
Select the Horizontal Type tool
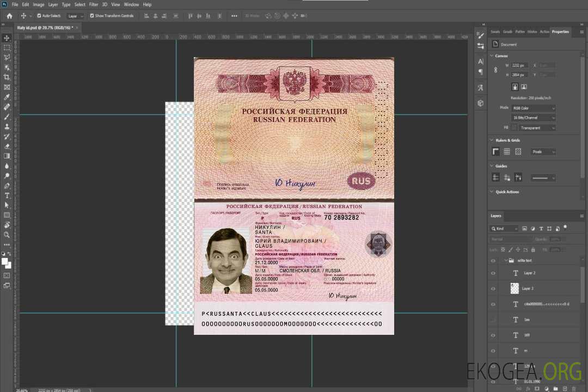pos(7,195)
